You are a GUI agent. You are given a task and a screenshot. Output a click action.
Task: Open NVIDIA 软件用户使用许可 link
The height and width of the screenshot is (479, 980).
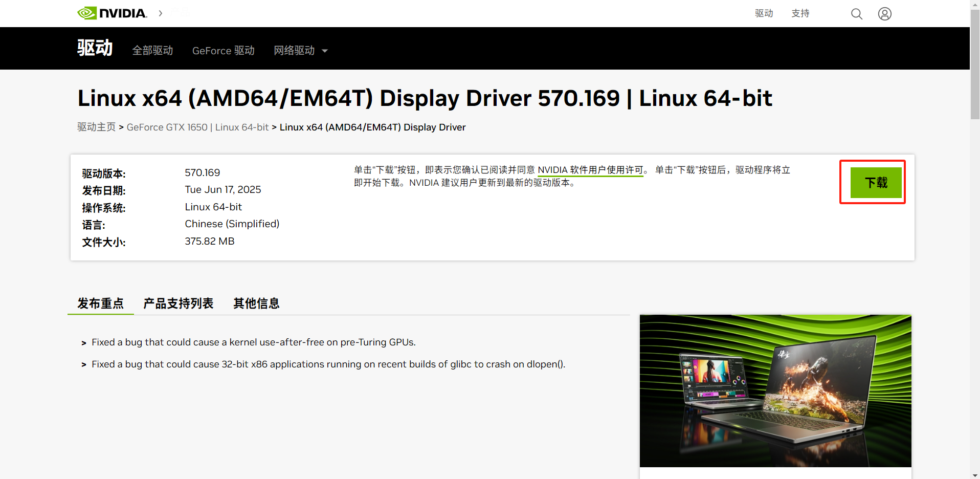click(x=590, y=170)
